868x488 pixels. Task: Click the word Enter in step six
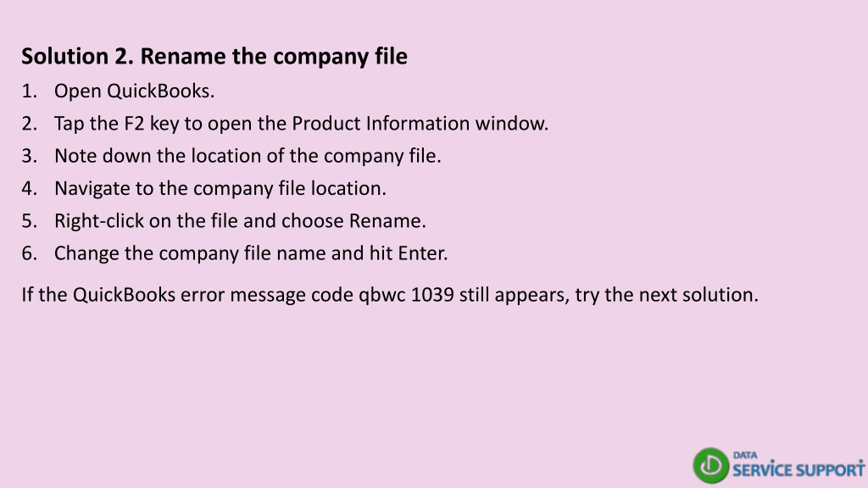pos(422,253)
